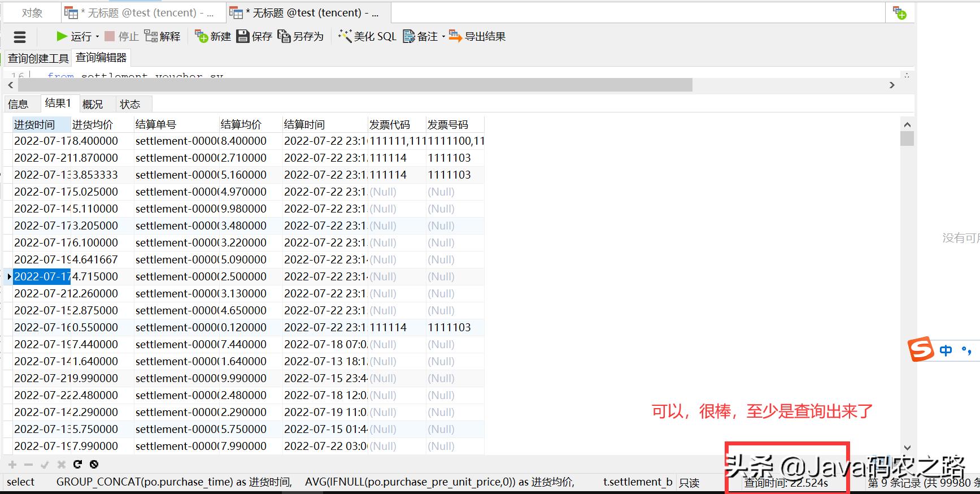Select the active 无标题 @test (tencent) tab

pos(308,12)
